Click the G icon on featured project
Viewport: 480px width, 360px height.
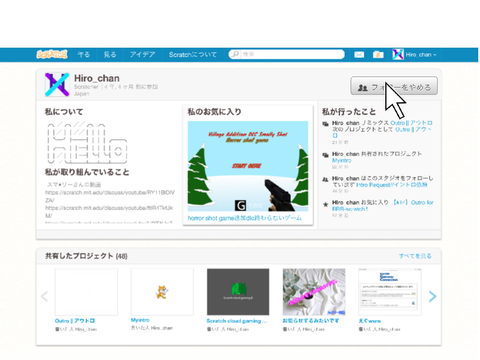tap(240, 205)
